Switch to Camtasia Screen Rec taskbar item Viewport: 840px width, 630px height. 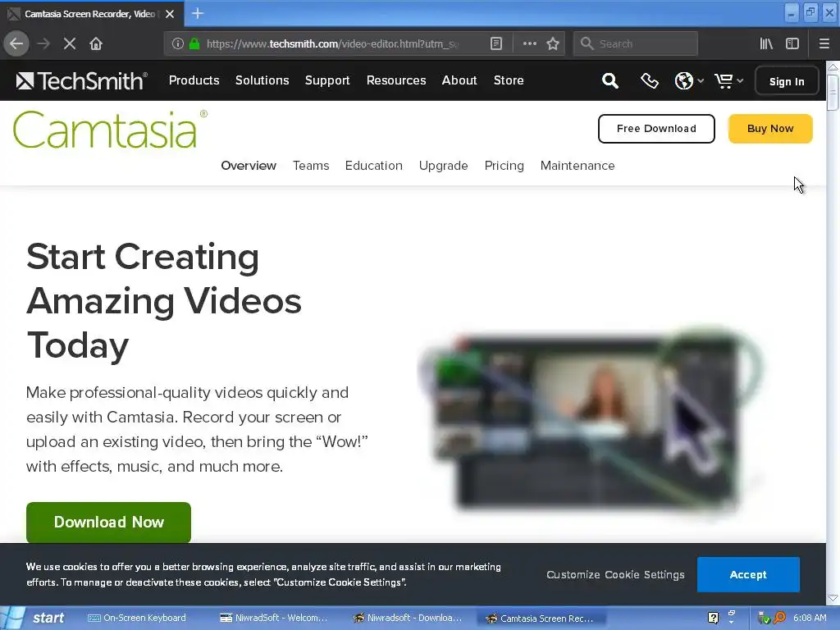pyautogui.click(x=541, y=619)
